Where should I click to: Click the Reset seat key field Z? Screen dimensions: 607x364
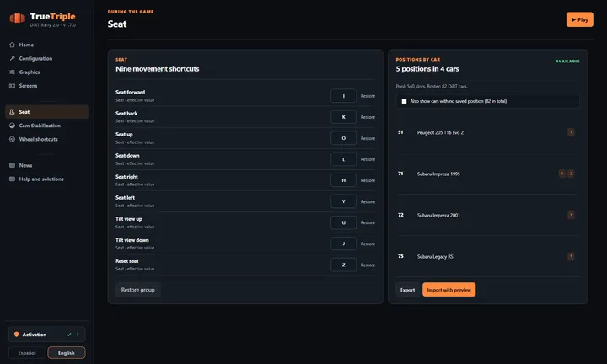(x=343, y=265)
